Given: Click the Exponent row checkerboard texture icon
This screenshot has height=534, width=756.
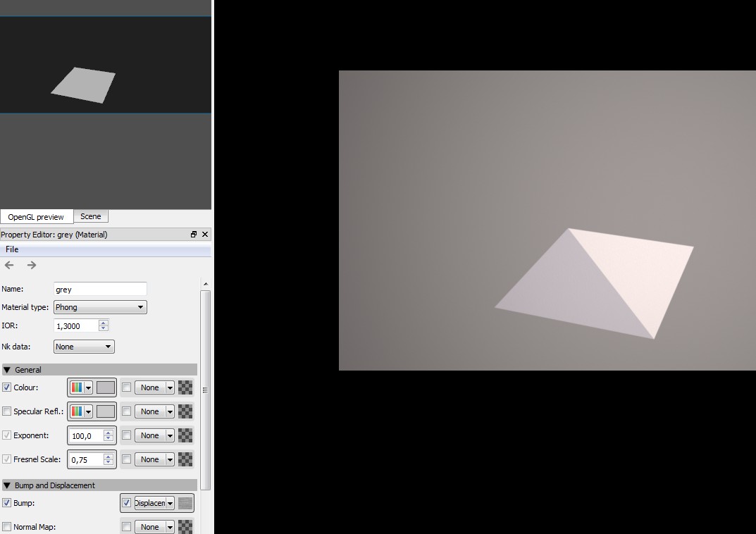Looking at the screenshot, I should pos(185,435).
